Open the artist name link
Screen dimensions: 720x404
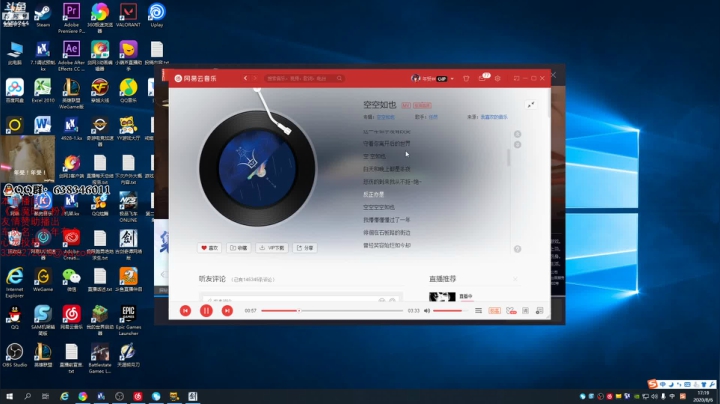point(433,118)
